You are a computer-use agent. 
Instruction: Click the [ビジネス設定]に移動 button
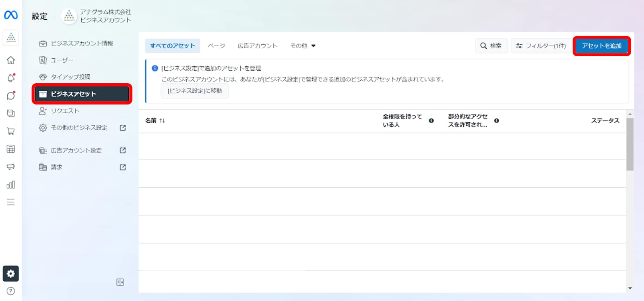(x=195, y=91)
